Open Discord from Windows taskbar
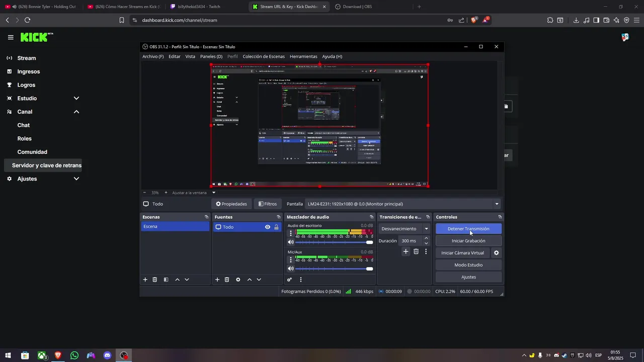Screen dimensions: 644x362 click(107, 355)
